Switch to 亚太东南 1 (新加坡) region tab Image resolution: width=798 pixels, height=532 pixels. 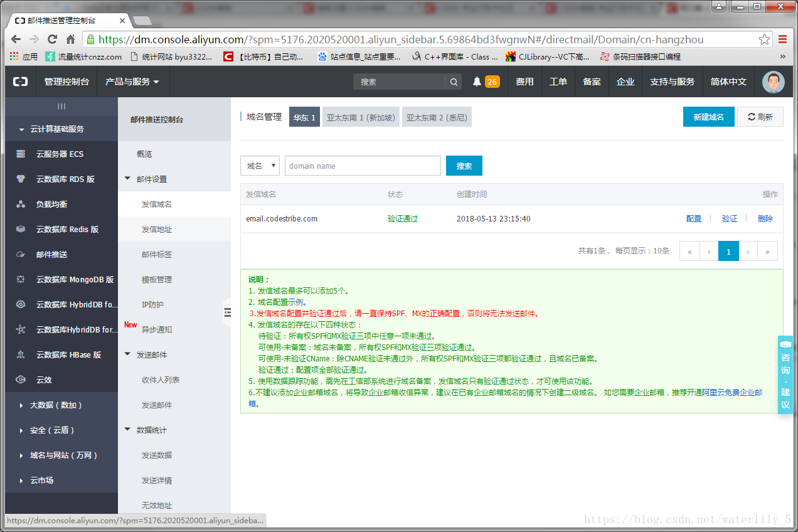pyautogui.click(x=361, y=117)
